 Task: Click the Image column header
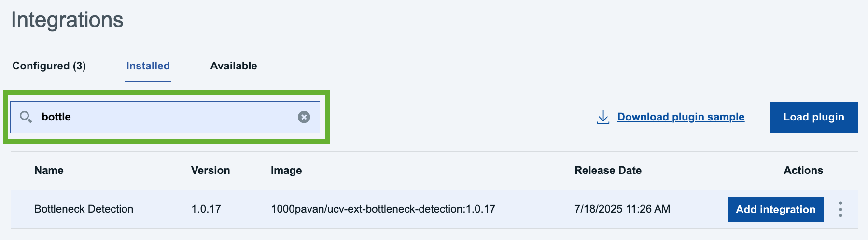286,171
